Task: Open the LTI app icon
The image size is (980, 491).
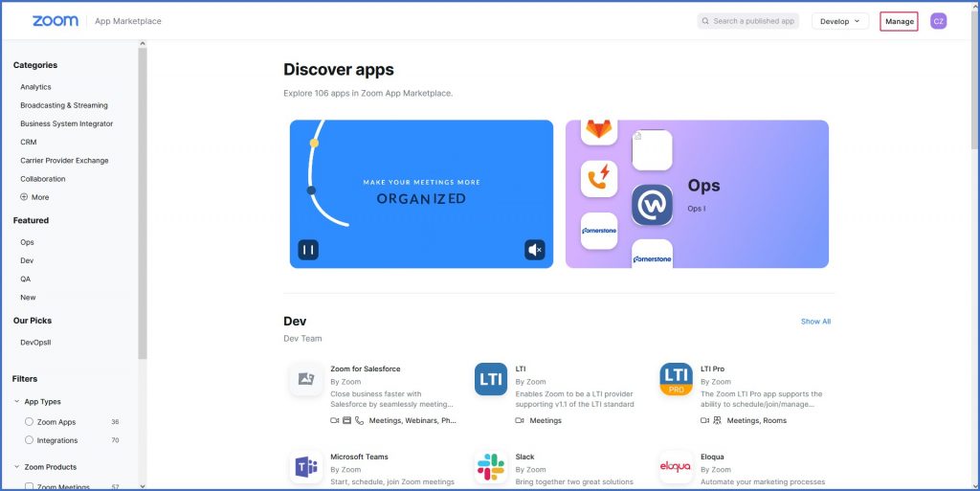Action: tap(491, 380)
